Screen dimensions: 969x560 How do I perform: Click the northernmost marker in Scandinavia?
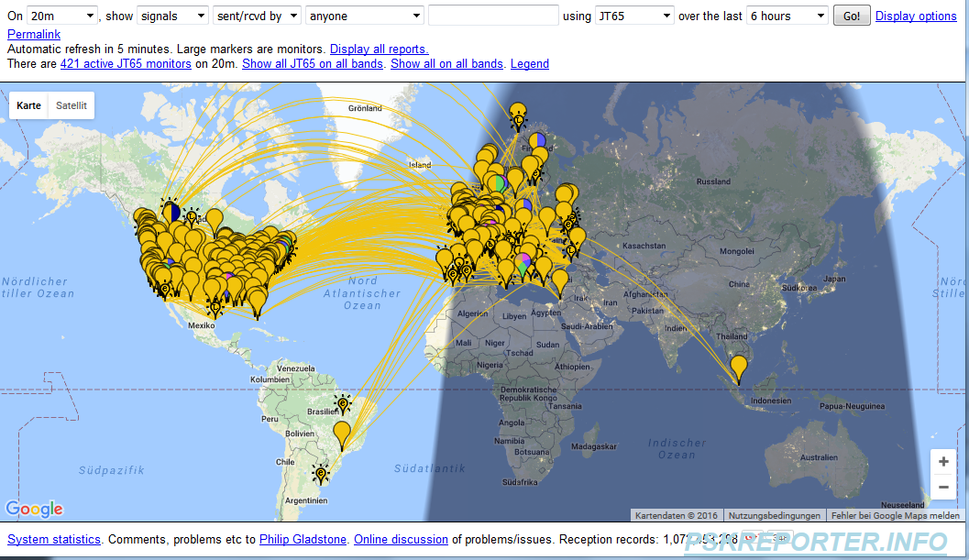pos(518,113)
